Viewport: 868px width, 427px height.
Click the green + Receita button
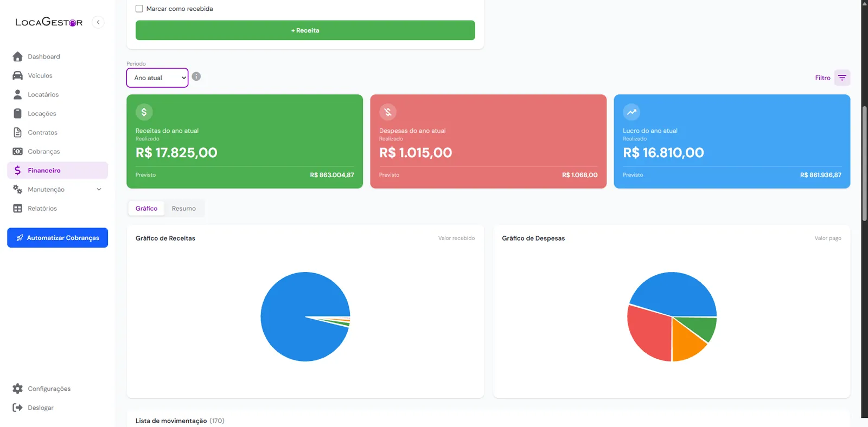coord(305,30)
